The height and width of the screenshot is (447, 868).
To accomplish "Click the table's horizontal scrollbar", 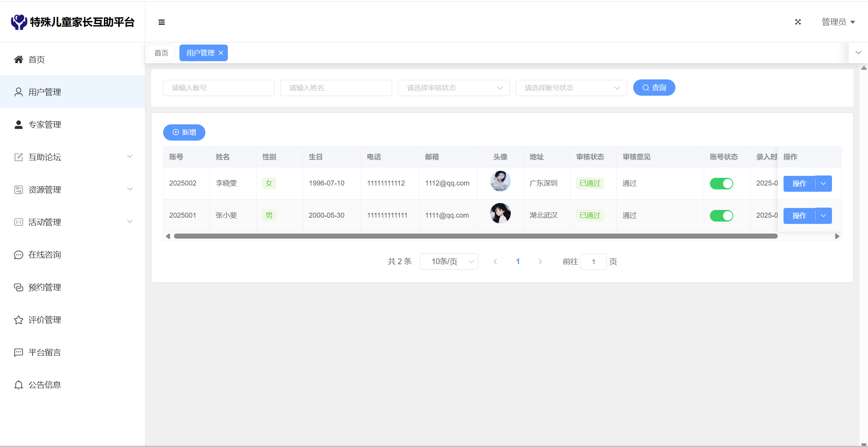I will [x=475, y=236].
